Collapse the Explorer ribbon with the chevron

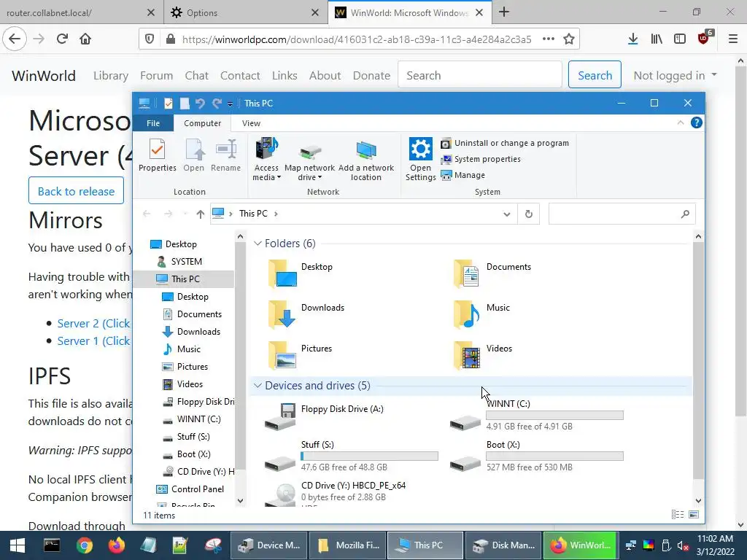point(681,122)
